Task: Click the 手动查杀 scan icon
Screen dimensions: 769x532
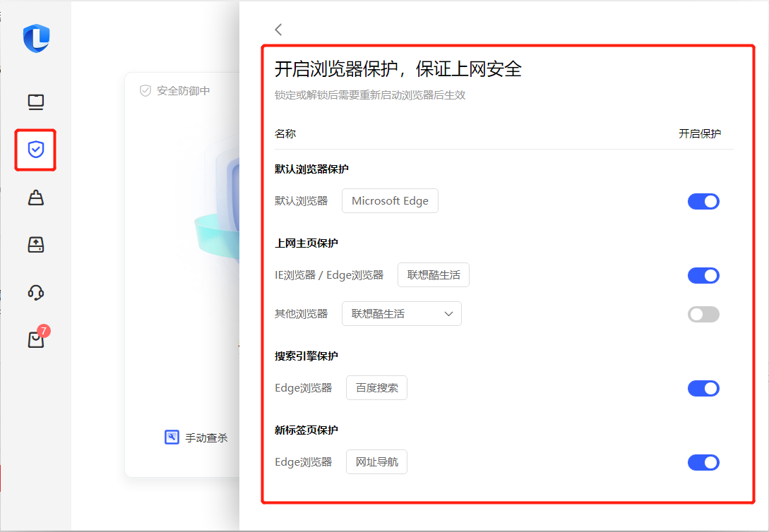Action: point(172,437)
